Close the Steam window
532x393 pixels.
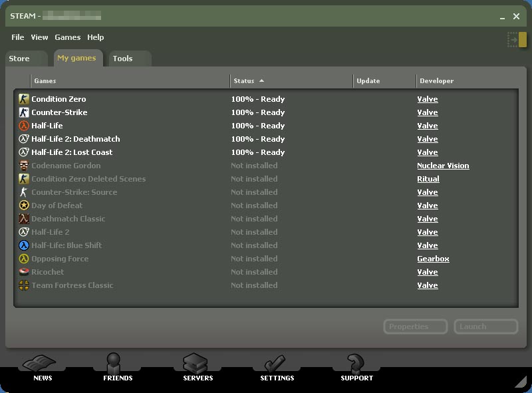tap(516, 16)
